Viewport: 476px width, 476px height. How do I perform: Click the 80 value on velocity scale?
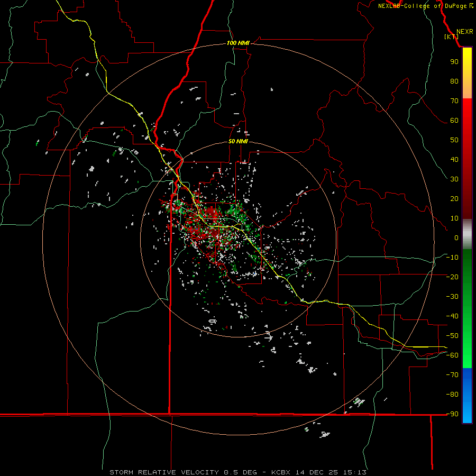[454, 81]
